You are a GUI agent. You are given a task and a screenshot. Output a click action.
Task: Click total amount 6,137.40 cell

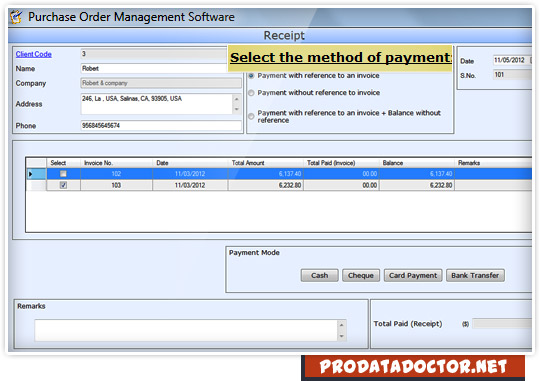[x=266, y=174]
